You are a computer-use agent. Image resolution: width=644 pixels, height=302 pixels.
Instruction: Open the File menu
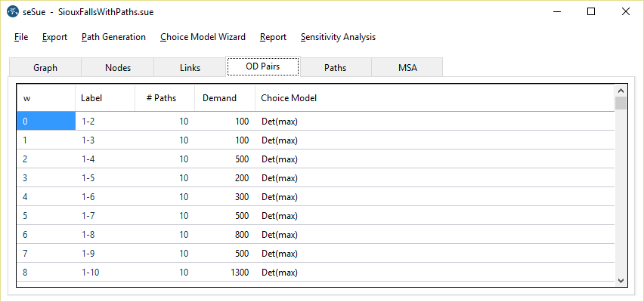21,37
